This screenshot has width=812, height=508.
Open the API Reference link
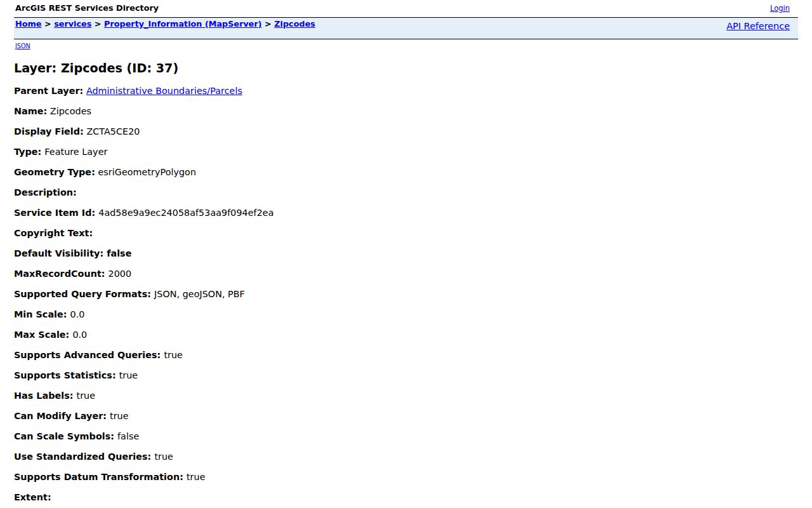coord(758,26)
